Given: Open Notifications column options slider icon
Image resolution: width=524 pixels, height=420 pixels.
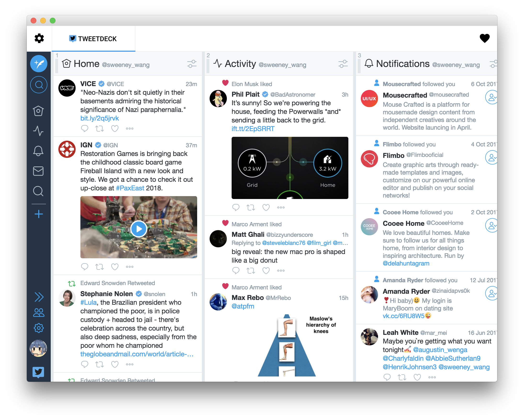Looking at the screenshot, I should [493, 64].
